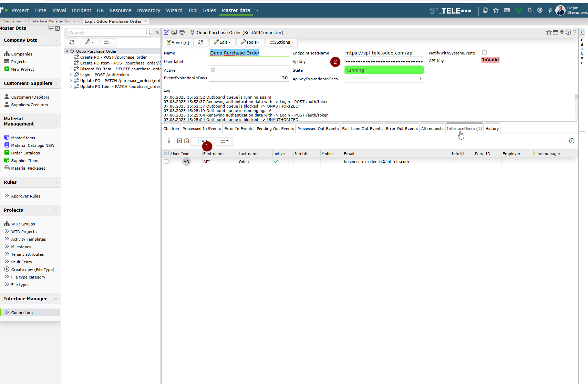Switch to Error Out Events tab
The height and width of the screenshot is (384, 588).
(402, 129)
